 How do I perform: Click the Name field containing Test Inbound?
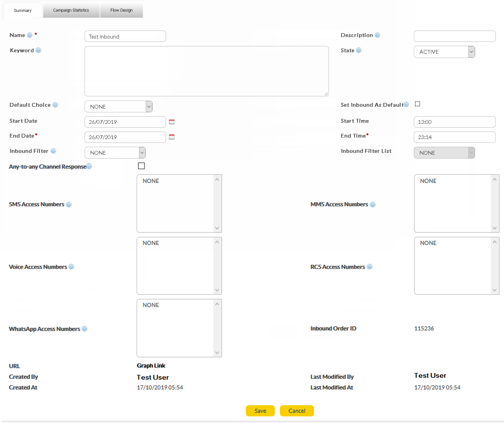[x=125, y=37]
